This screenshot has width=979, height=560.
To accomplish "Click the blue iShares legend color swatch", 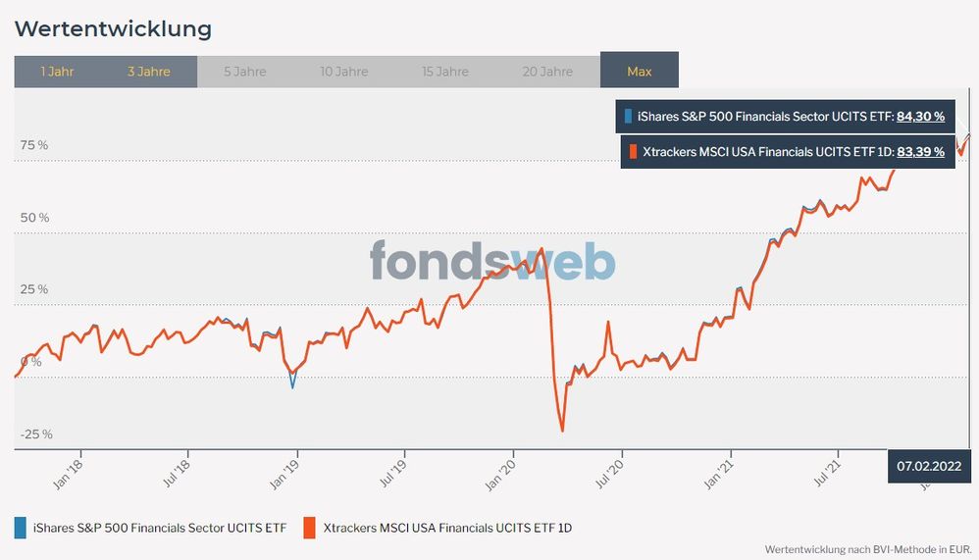I will click(x=20, y=528).
